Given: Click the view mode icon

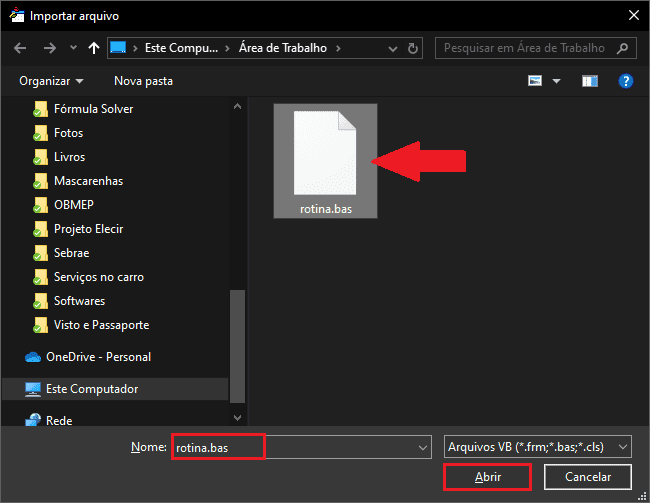Looking at the screenshot, I should tap(536, 80).
